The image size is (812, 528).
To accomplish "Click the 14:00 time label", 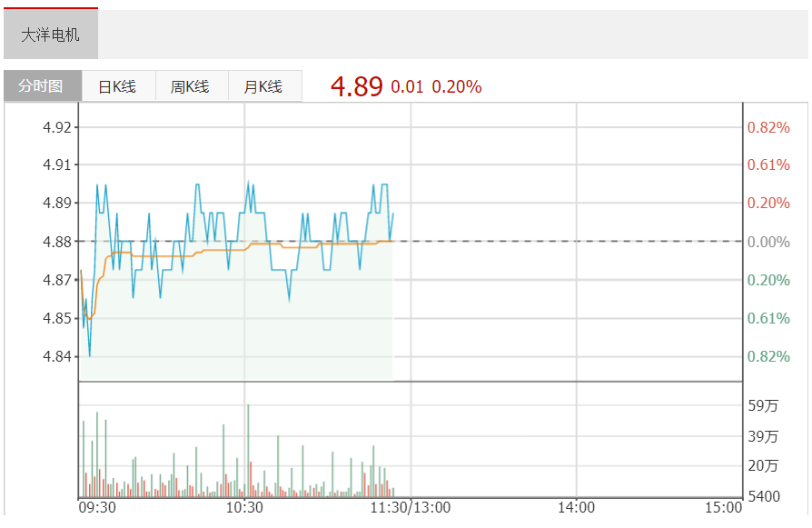I will click(576, 507).
